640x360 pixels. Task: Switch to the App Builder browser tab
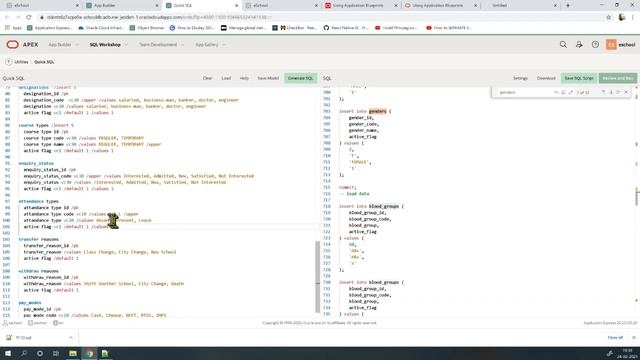tap(121, 5)
